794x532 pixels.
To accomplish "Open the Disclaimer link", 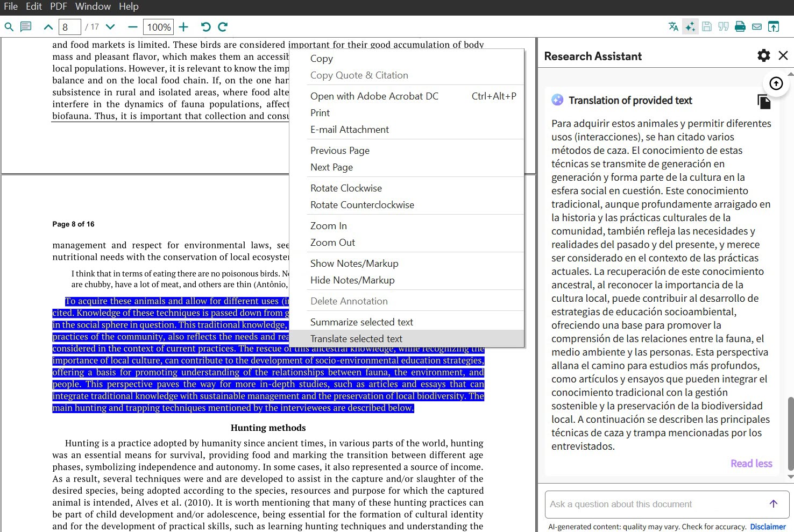I will [x=768, y=526].
